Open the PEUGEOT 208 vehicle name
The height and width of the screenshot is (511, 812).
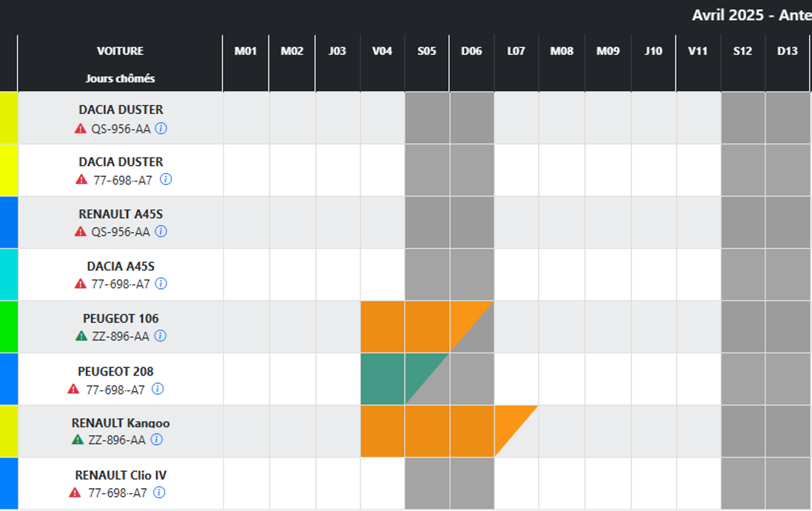click(115, 372)
